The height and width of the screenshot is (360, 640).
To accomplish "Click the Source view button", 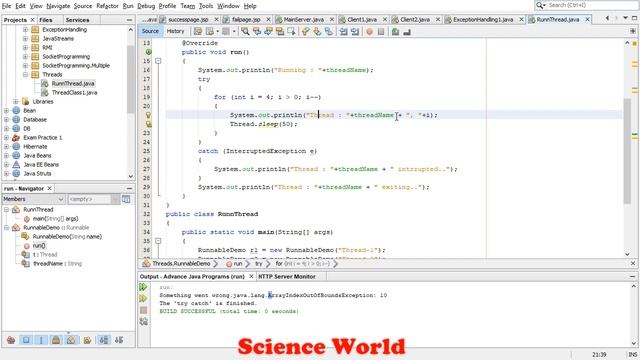I will 150,31.
